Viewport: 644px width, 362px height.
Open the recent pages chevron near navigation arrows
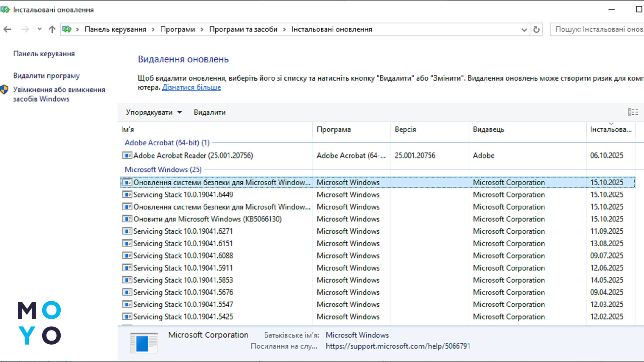click(39, 29)
